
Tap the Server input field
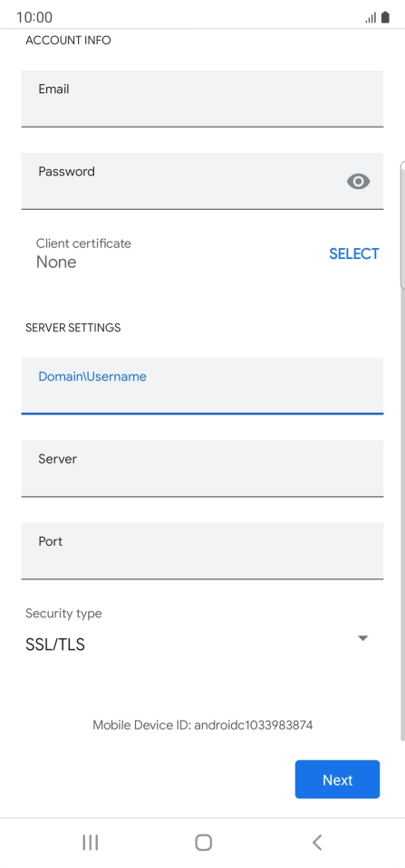pyautogui.click(x=202, y=468)
